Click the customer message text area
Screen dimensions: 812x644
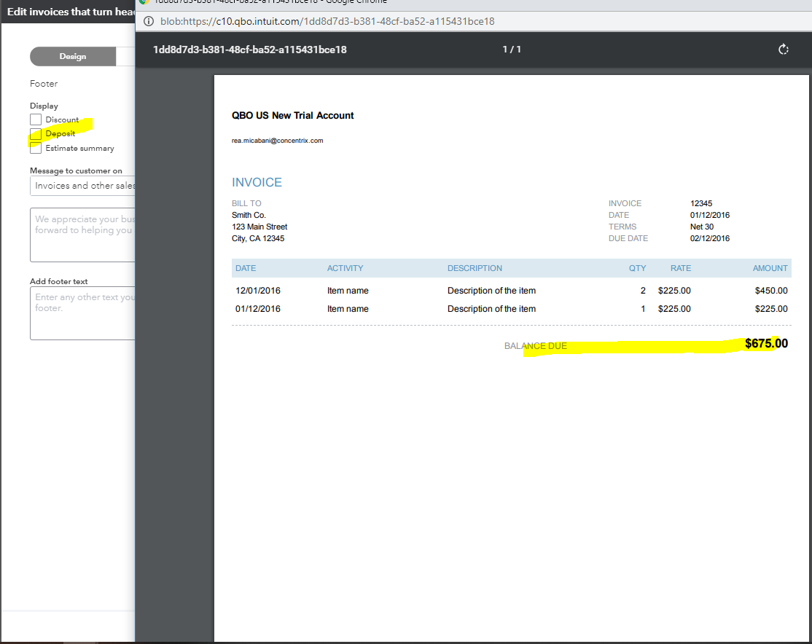pos(82,235)
